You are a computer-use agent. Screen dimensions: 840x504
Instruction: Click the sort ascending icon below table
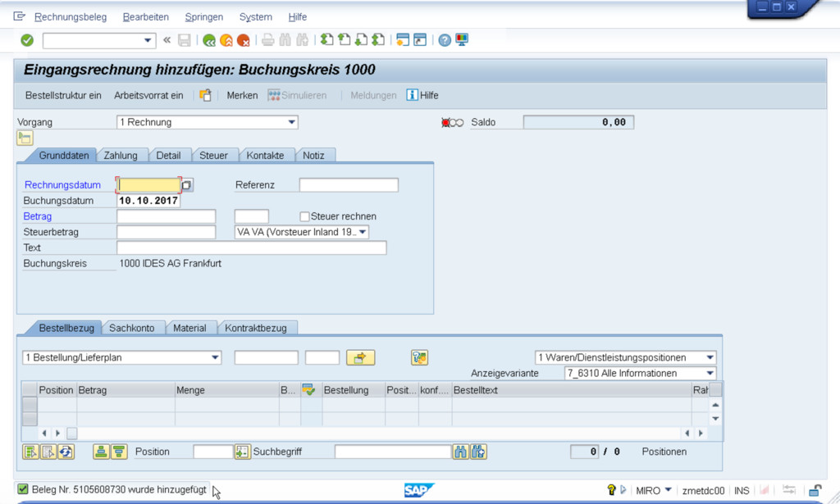point(101,452)
